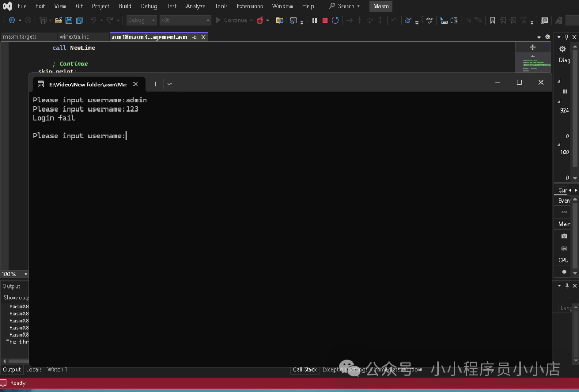Click the Continue debugging button
The image size is (579, 392).
coord(232,20)
